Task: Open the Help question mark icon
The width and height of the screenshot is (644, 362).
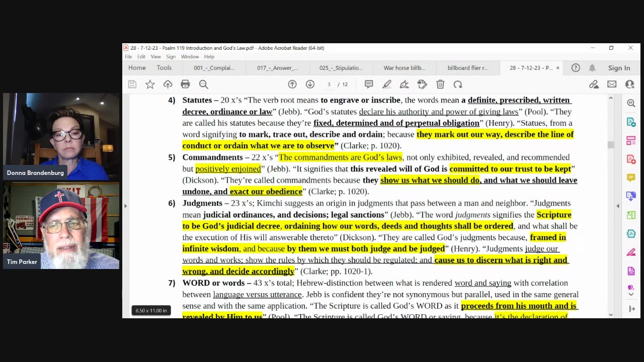Action: tap(576, 68)
